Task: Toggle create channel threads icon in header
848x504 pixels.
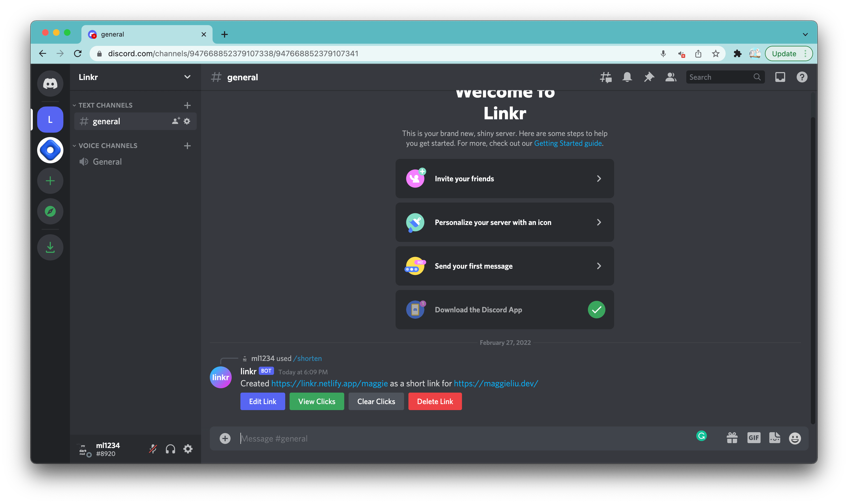Action: coord(606,77)
